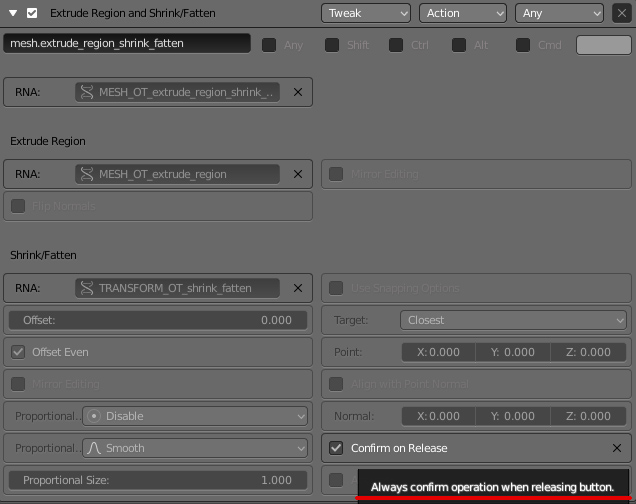Clear the MESH_OT_extrude_region RNA value

(298, 174)
